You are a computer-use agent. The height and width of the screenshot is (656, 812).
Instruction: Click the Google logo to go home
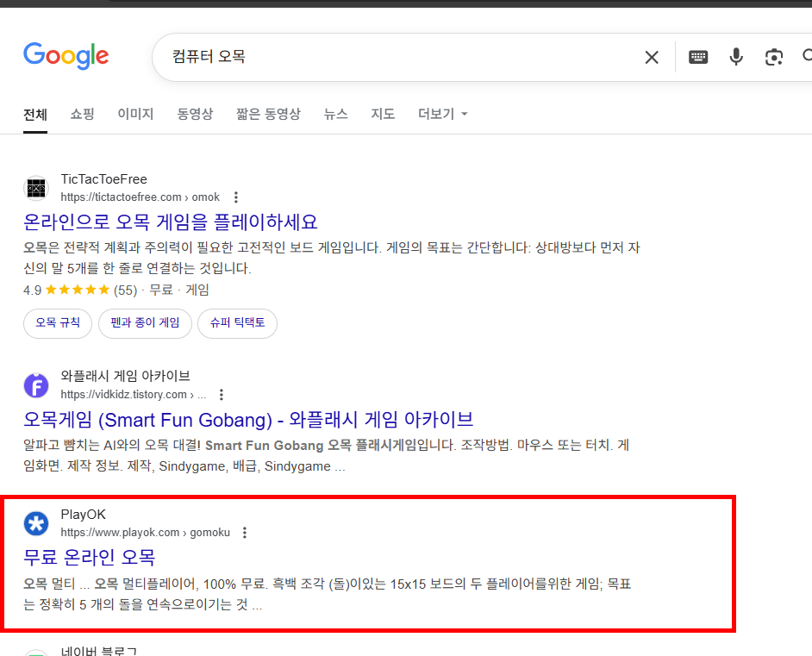[66, 57]
